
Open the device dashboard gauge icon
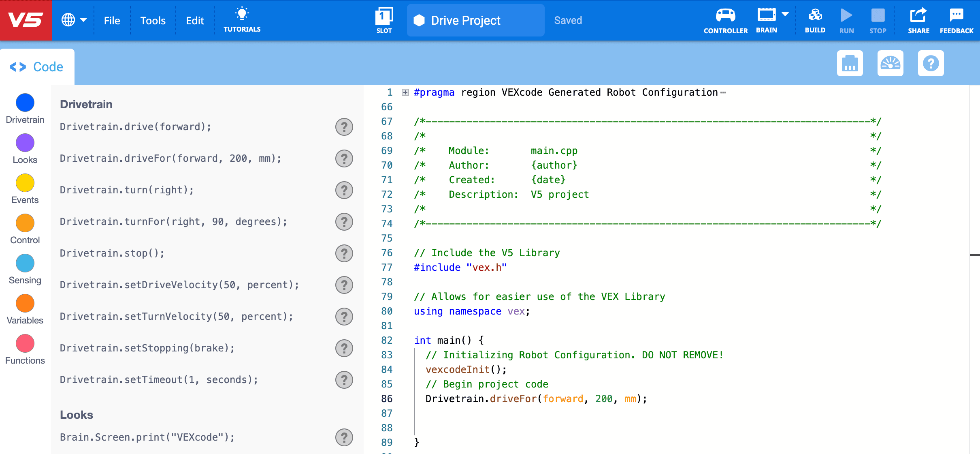click(x=891, y=63)
